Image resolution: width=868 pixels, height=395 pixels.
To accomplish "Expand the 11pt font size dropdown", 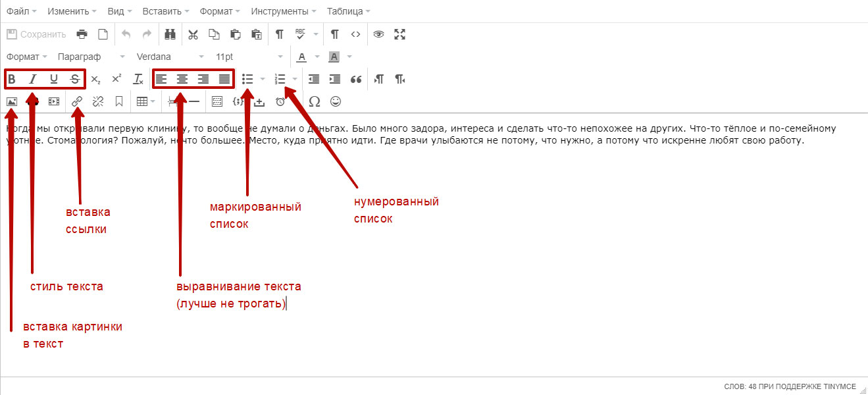I will [x=249, y=57].
